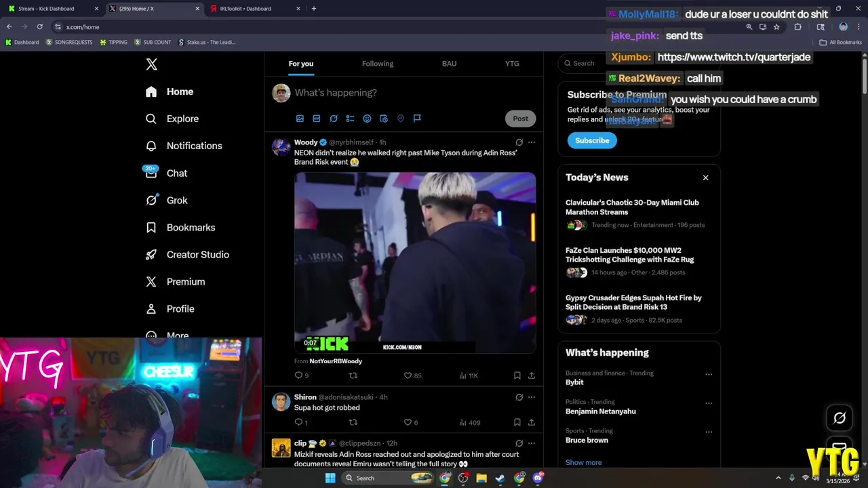Image resolution: width=868 pixels, height=488 pixels.
Task: Open Chat in the sidebar
Action: (x=167, y=173)
